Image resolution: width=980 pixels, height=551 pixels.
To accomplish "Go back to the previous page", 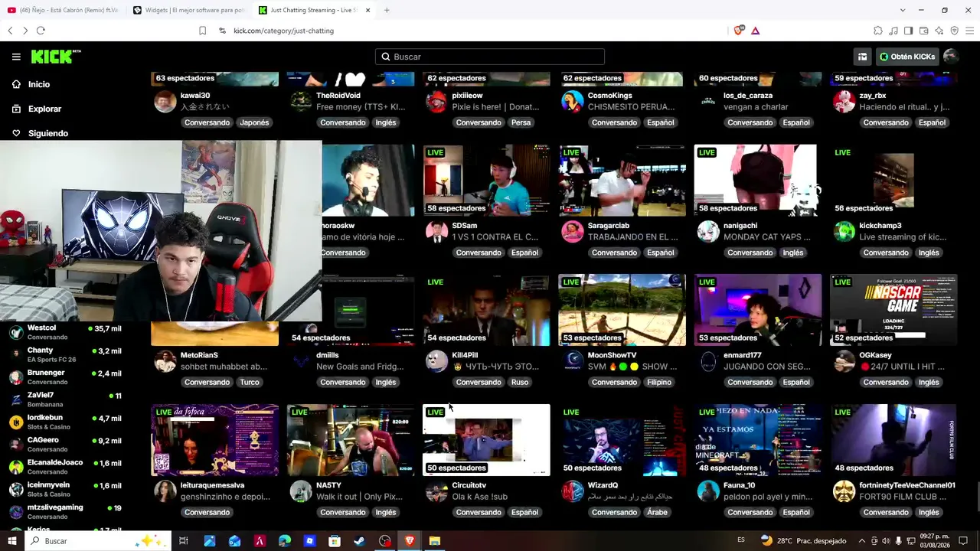I will tap(10, 31).
